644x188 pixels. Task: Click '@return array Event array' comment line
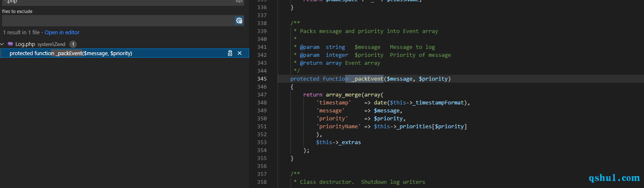coord(337,63)
